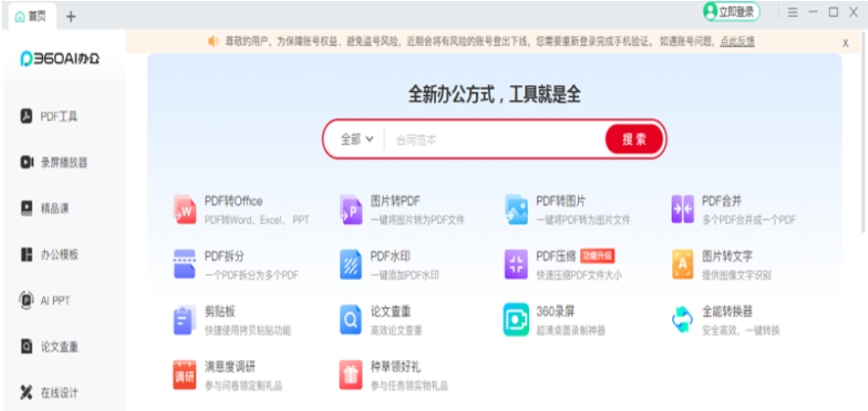Open PDF工具 from the sidebar
Viewport: 868px width, 411px height.
49,116
